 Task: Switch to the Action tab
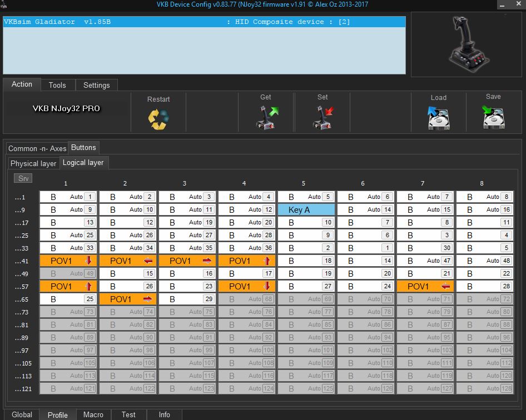[x=22, y=84]
